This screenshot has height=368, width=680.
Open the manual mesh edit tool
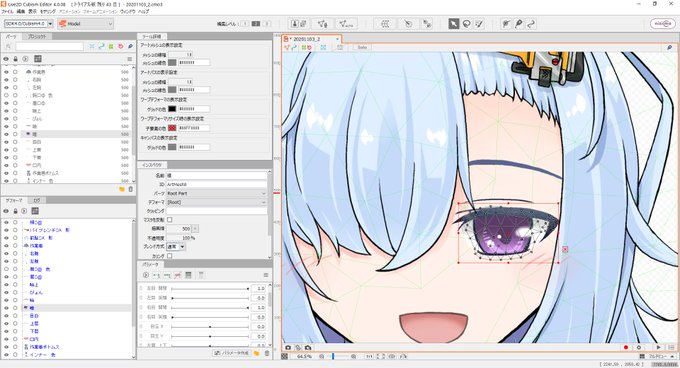click(x=322, y=24)
